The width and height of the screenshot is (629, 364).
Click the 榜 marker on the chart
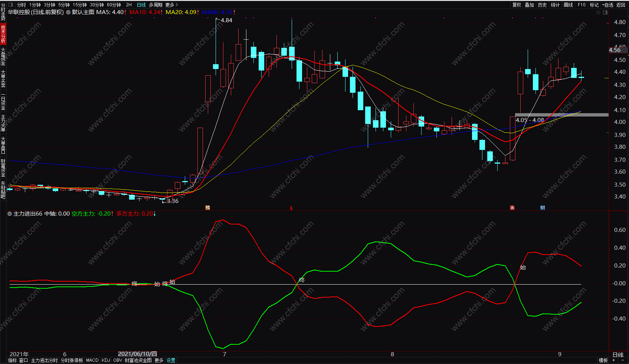pyautogui.click(x=207, y=208)
